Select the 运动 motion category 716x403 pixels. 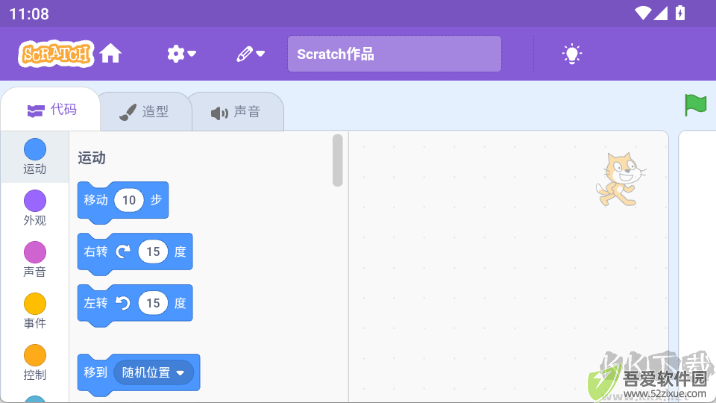pos(35,157)
